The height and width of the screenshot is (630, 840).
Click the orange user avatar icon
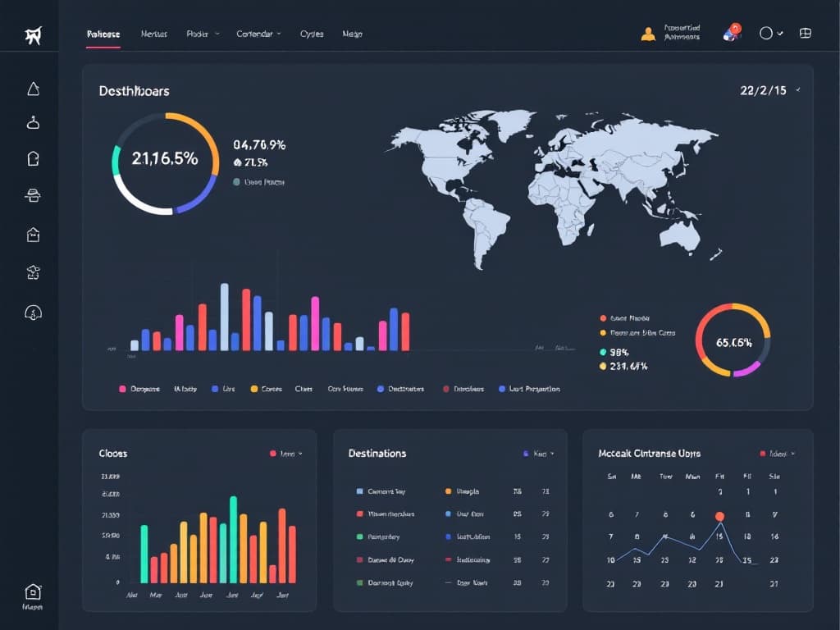[x=648, y=34]
